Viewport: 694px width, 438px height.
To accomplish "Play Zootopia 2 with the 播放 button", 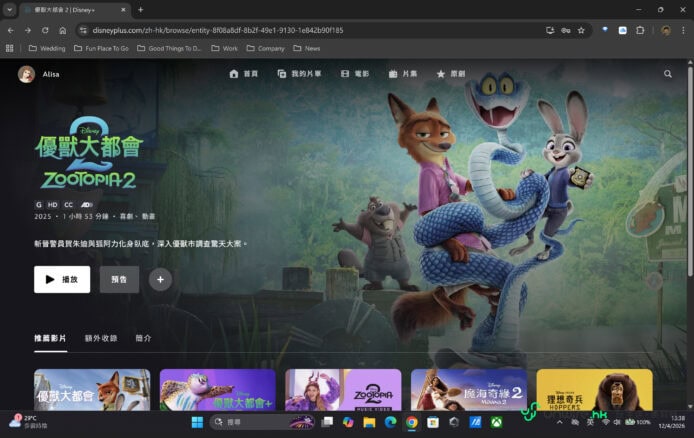I will [x=62, y=279].
